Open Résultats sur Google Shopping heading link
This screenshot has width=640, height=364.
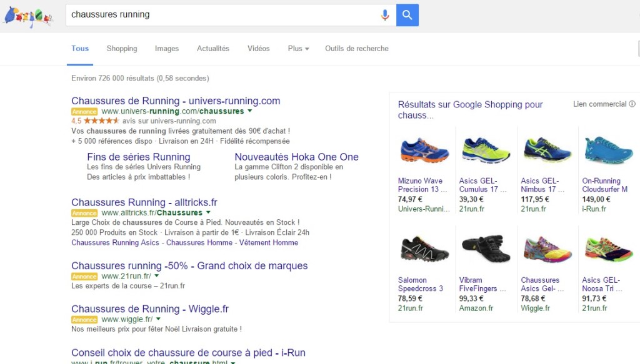point(470,110)
